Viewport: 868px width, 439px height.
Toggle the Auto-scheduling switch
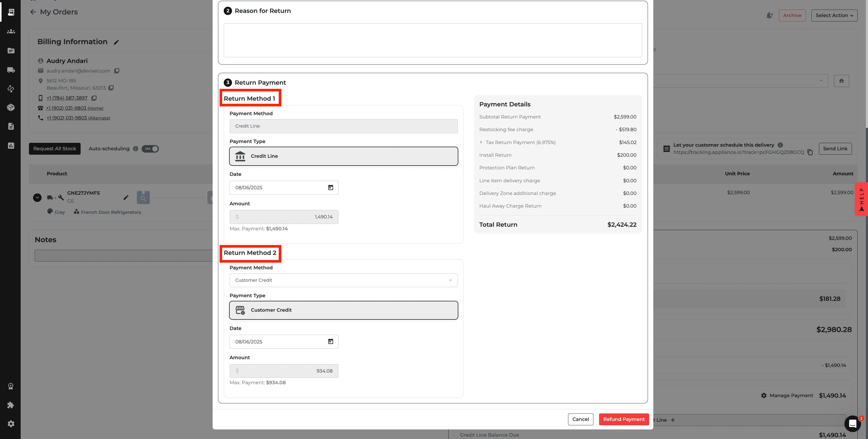tap(150, 148)
